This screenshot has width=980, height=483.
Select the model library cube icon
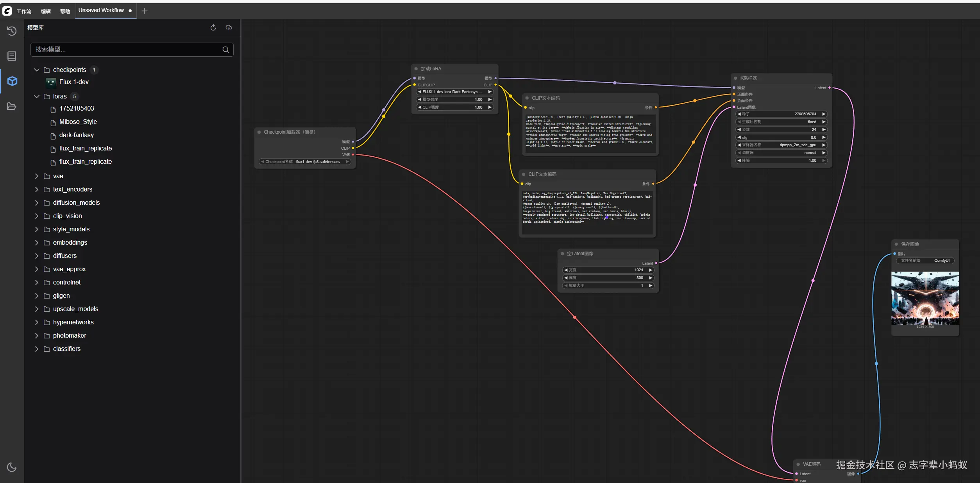click(12, 81)
